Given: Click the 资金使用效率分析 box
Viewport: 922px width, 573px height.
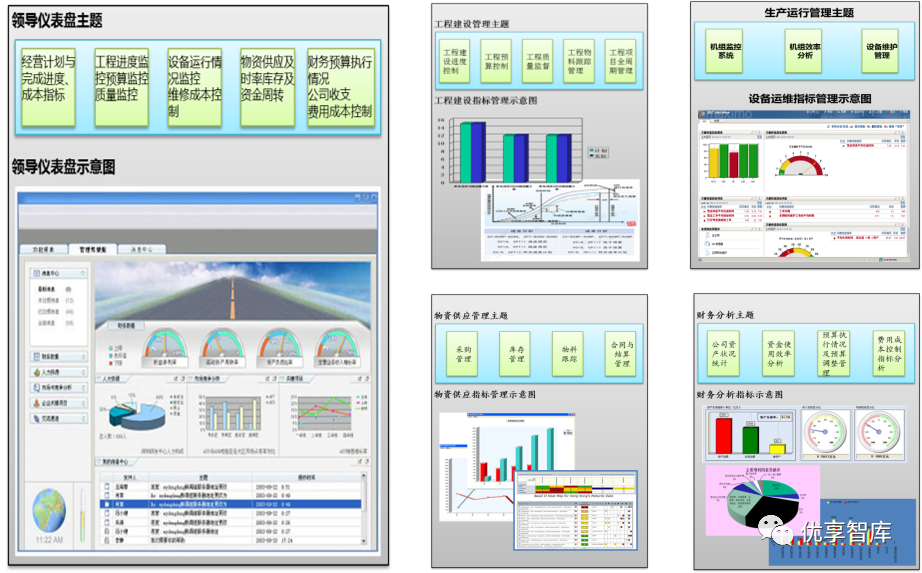Looking at the screenshot, I should [x=779, y=354].
